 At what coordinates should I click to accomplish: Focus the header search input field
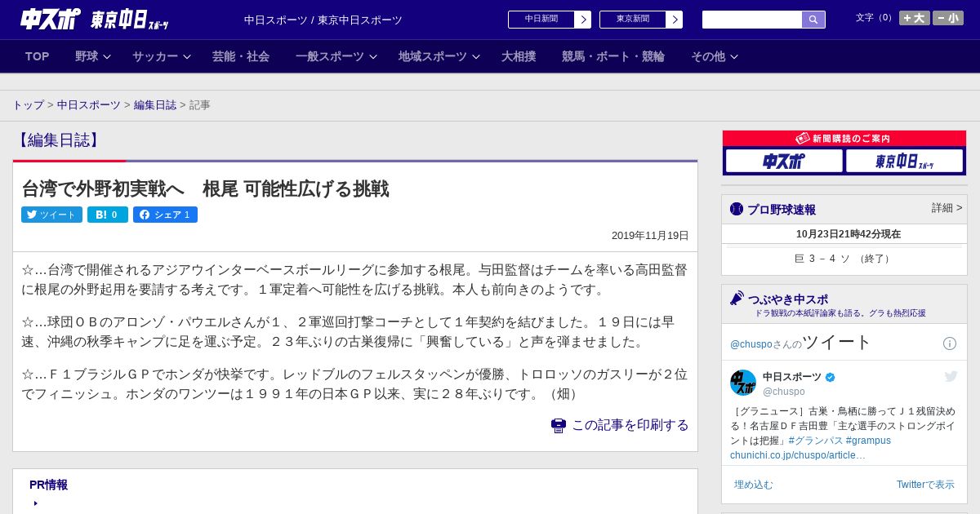click(752, 20)
